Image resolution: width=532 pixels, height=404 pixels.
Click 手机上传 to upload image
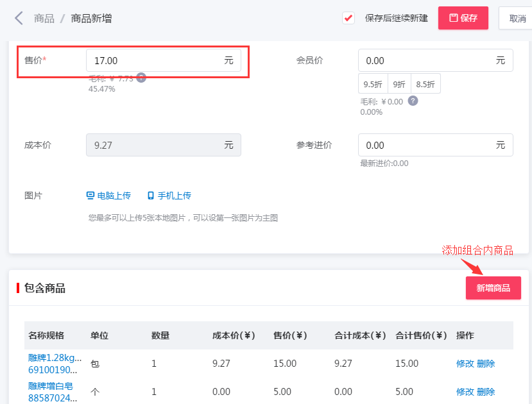pos(169,196)
